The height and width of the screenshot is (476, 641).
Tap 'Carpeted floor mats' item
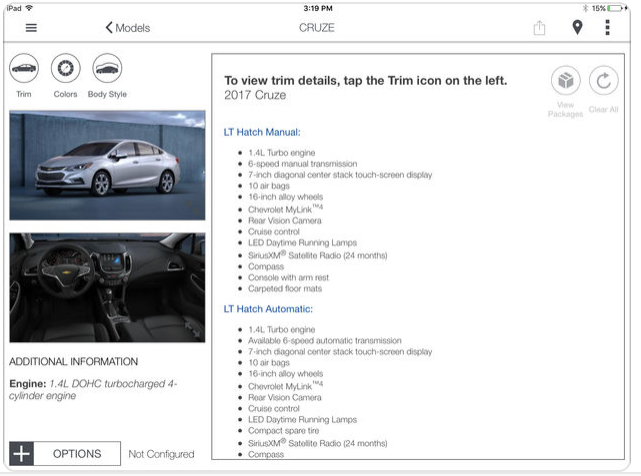pos(285,288)
